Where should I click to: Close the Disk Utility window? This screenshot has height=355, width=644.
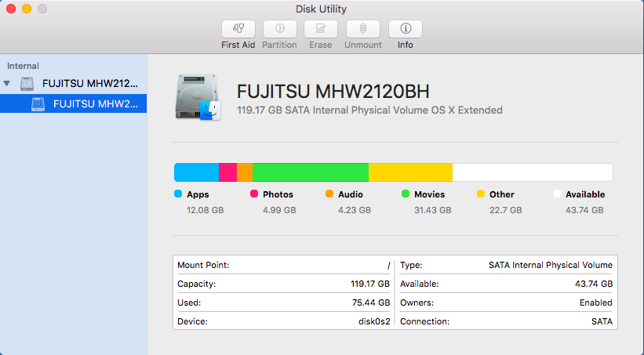pyautogui.click(x=11, y=9)
